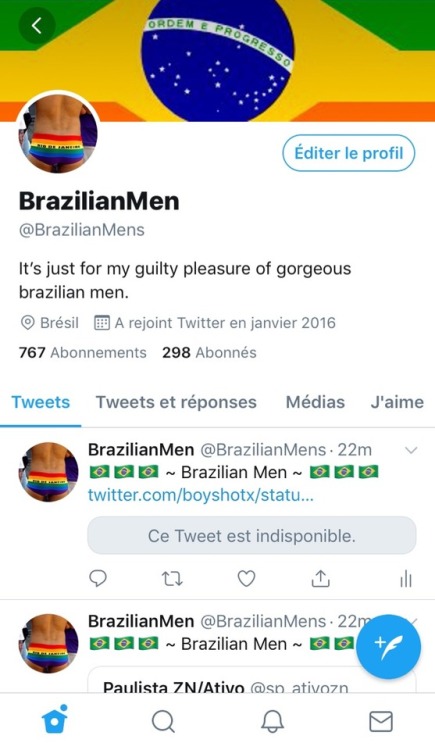Click the Éditer le profil button
The image size is (435, 750).
(x=349, y=153)
